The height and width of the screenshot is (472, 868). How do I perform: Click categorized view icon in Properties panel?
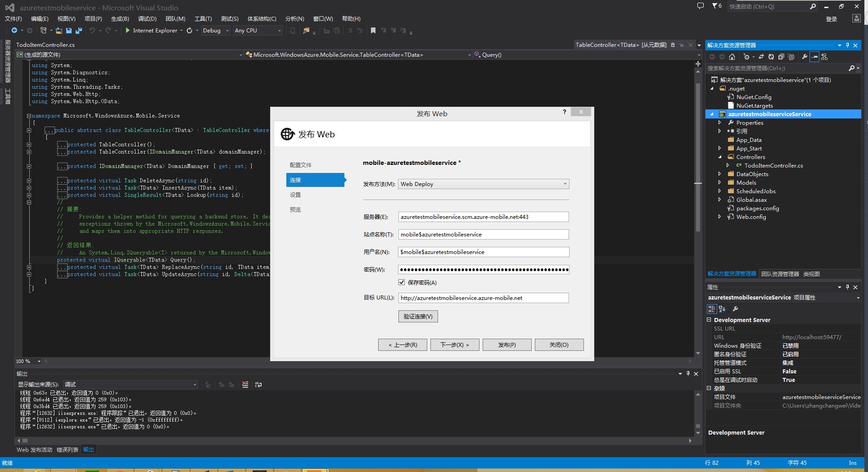tap(712, 309)
